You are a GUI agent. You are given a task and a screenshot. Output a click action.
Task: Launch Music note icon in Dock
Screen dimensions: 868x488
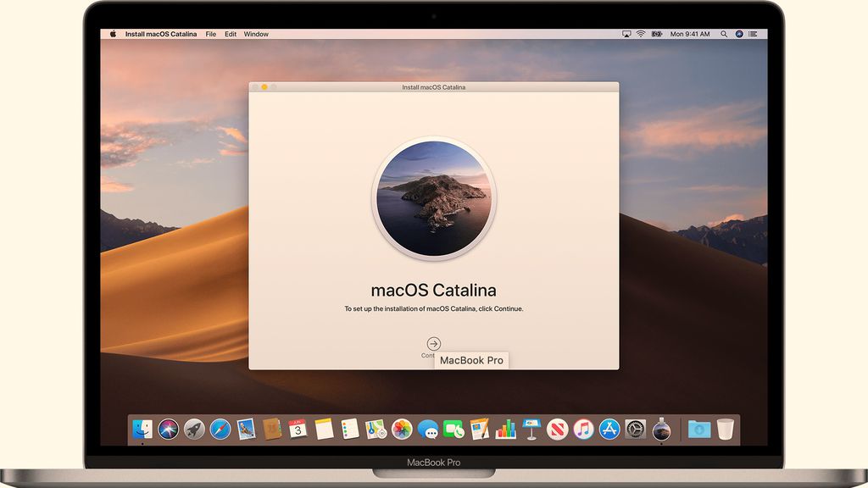tap(583, 429)
